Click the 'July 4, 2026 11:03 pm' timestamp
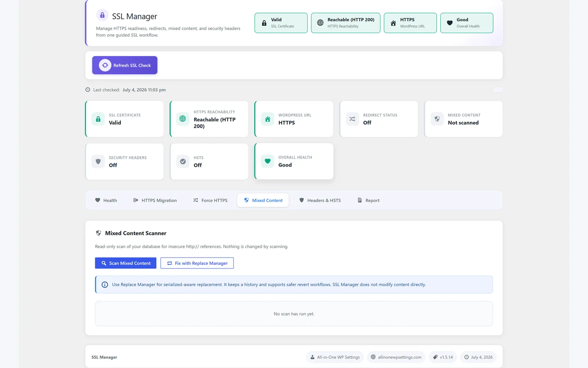588x368 pixels. (144, 90)
